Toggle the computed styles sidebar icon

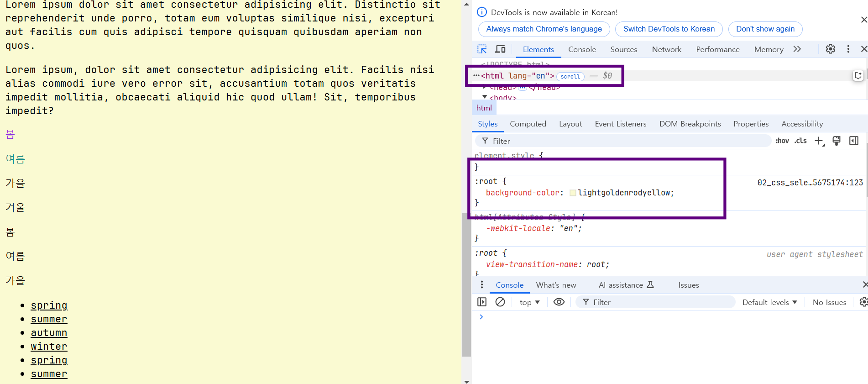click(854, 141)
